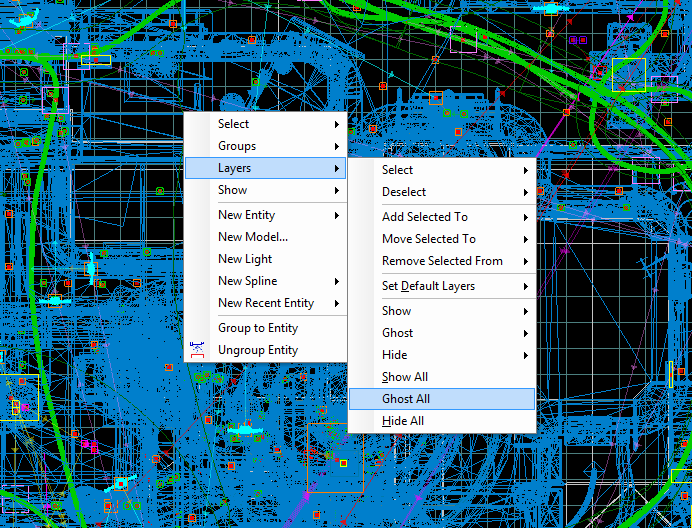Expand the New Entity submenu
Viewport: 692px width, 528px height.
[x=246, y=215]
